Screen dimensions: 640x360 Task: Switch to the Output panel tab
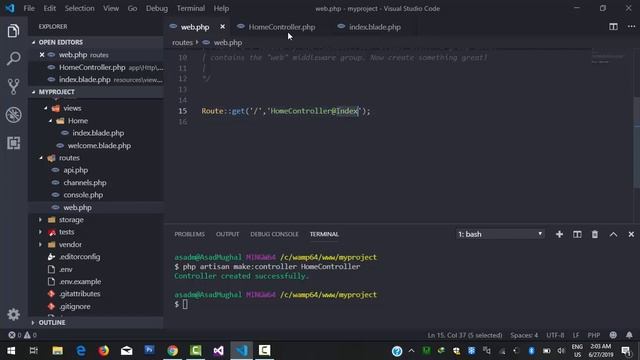pos(227,234)
